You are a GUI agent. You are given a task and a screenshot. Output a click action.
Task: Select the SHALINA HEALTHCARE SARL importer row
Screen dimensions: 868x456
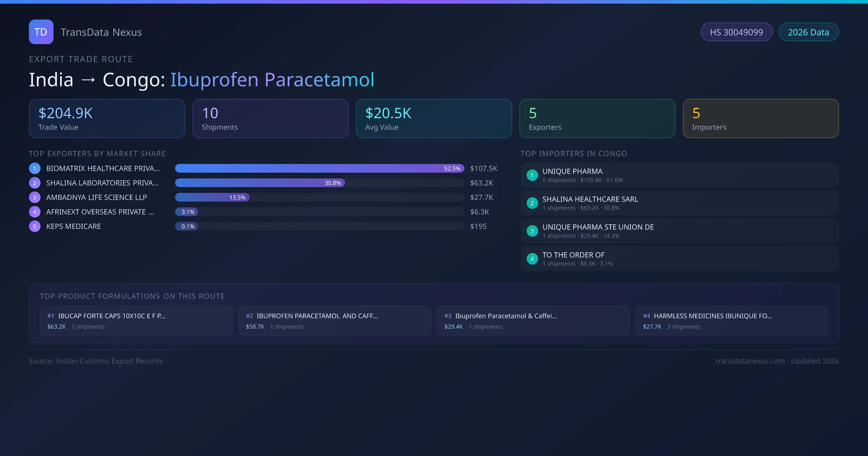(x=679, y=203)
